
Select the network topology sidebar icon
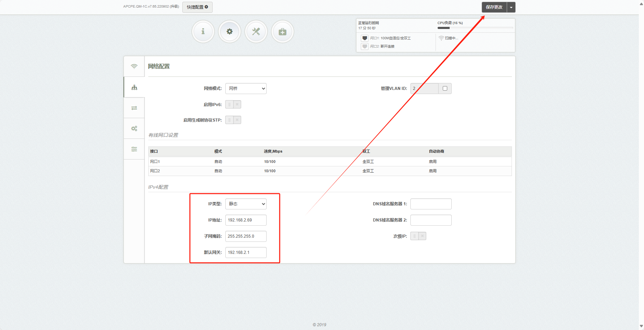[134, 87]
